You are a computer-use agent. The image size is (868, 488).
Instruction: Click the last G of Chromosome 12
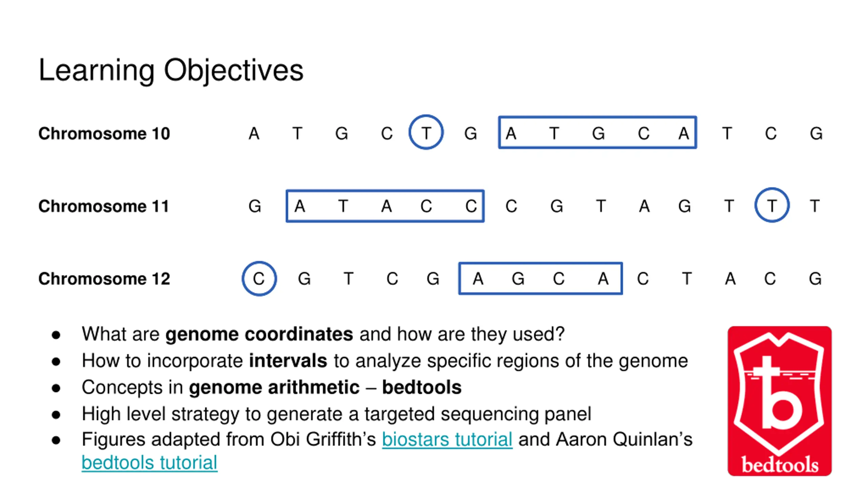[815, 279]
